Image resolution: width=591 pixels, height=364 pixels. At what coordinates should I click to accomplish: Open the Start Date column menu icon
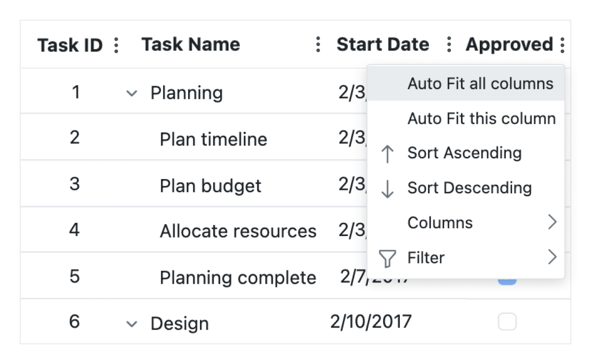pos(449,44)
